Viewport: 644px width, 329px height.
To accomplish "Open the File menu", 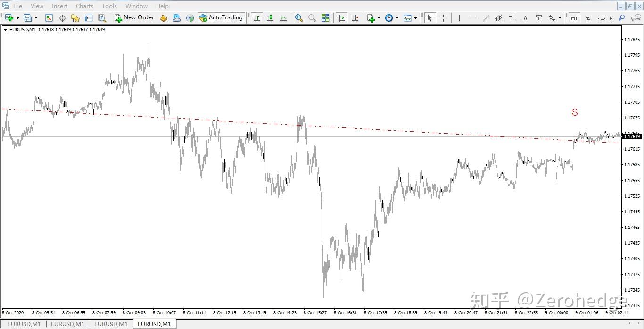I will coord(17,6).
